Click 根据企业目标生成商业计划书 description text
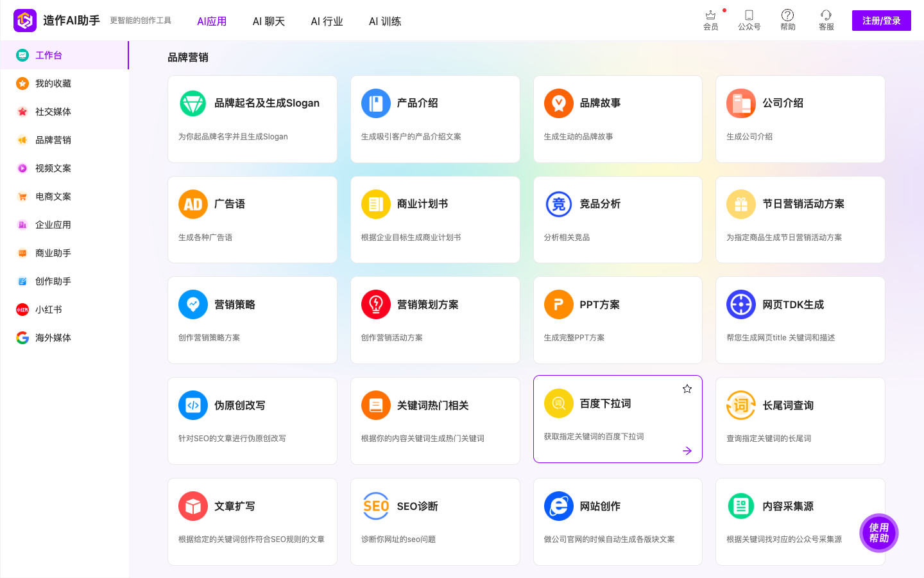This screenshot has width=924, height=578. [x=411, y=238]
